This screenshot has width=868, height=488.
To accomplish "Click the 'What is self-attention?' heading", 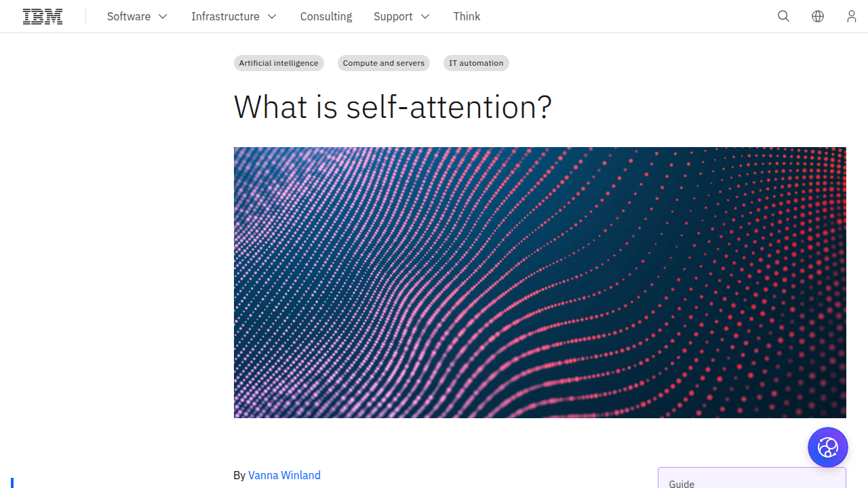I will (393, 107).
